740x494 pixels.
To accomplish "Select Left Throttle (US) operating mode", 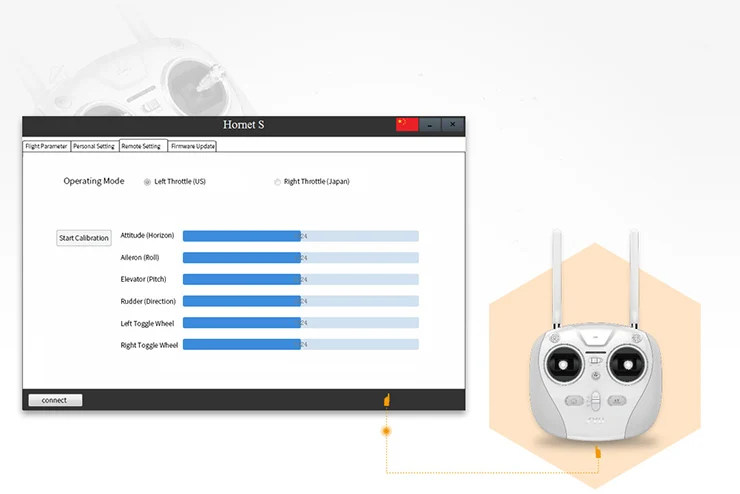I will 147,182.
